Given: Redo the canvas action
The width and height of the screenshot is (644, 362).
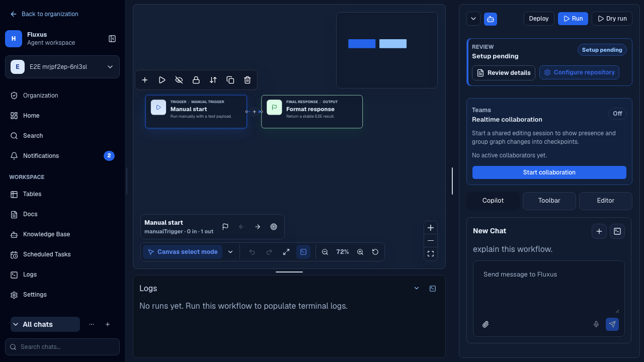Looking at the screenshot, I should coord(269,252).
